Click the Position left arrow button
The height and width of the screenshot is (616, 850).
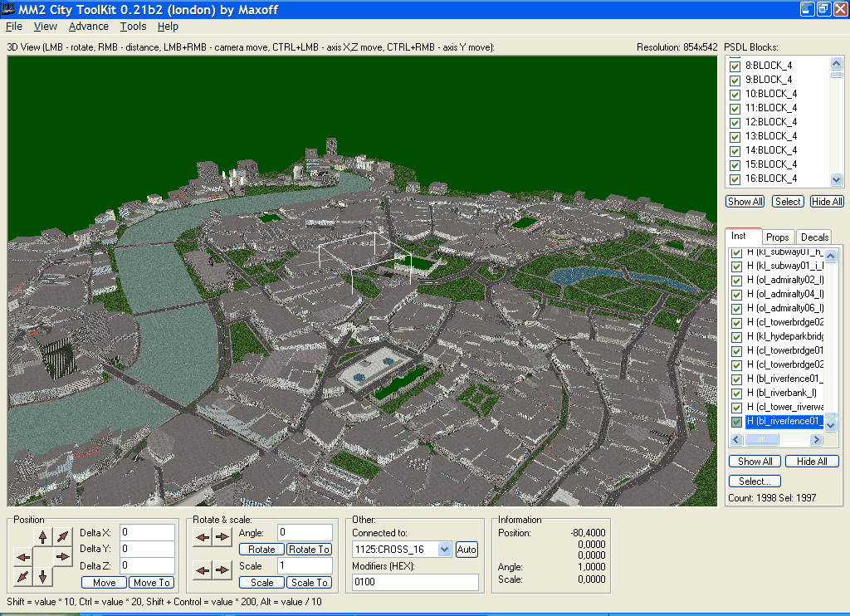pyautogui.click(x=23, y=556)
